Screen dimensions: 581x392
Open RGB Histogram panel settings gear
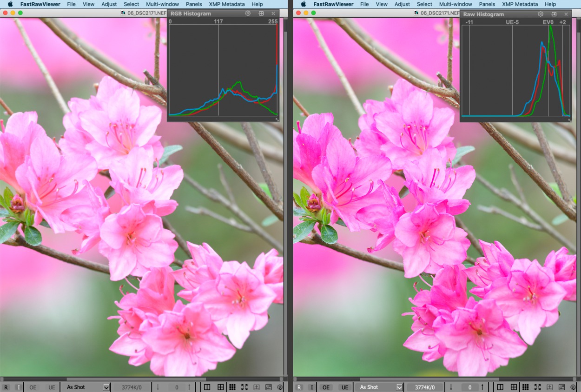click(248, 13)
